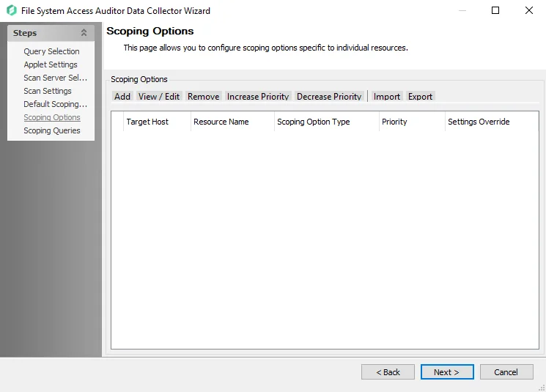Close the wizard window

(x=529, y=10)
